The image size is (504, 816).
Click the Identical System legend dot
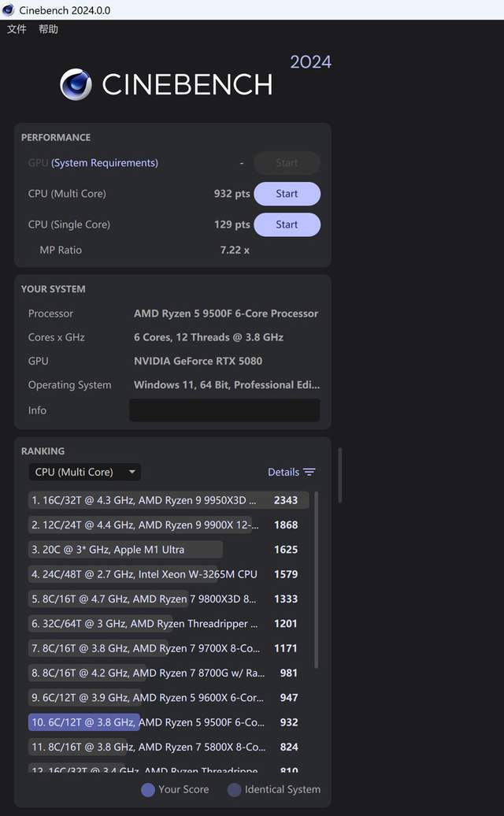(234, 789)
